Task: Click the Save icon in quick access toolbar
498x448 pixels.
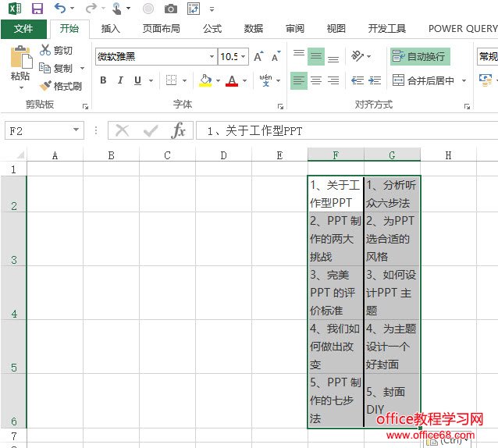Action: (x=37, y=9)
